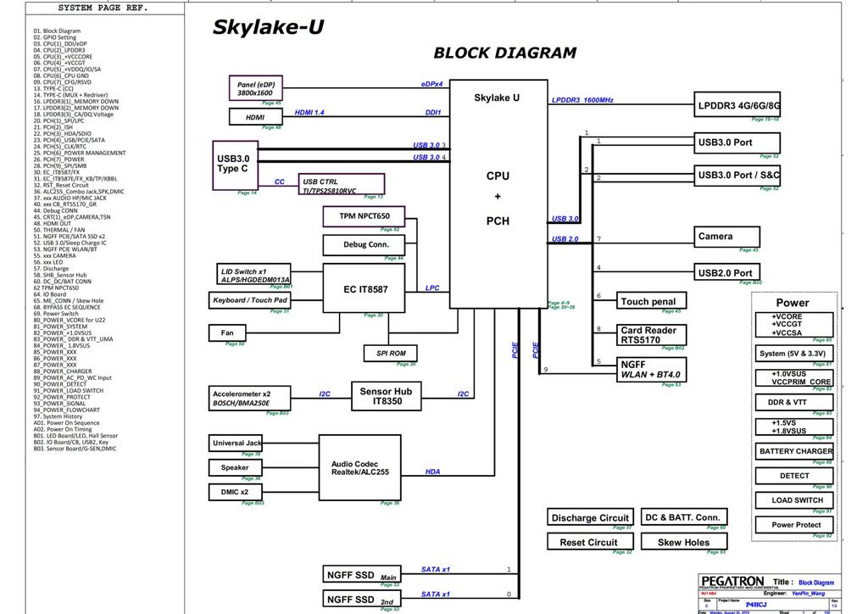Select the USB3.0 Type C block
Image resolution: width=868 pixels, height=614 pixels.
pyautogui.click(x=236, y=165)
